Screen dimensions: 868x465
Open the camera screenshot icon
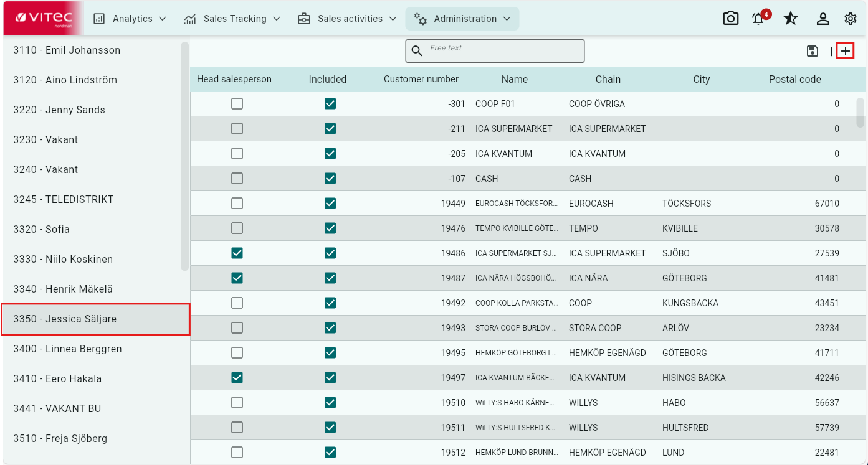pyautogui.click(x=731, y=19)
